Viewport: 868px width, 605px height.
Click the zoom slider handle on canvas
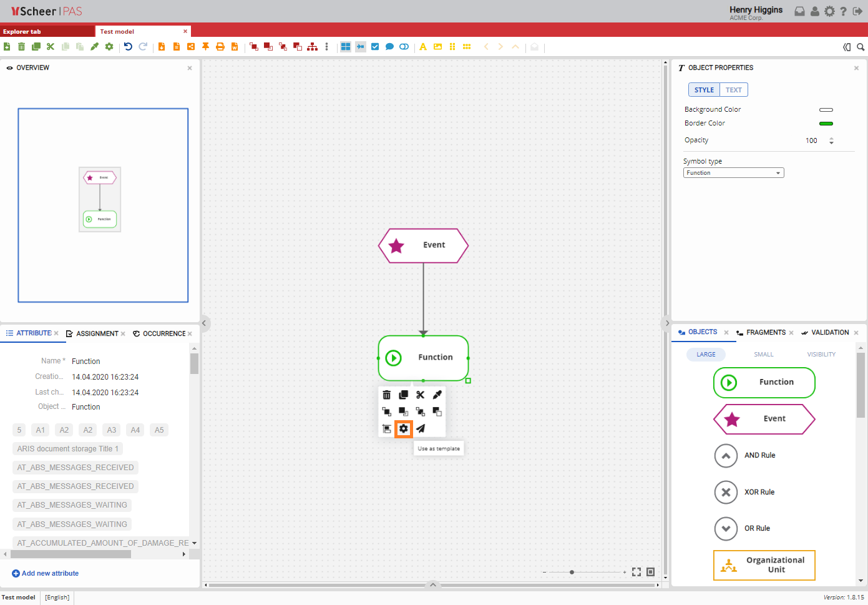pos(572,572)
